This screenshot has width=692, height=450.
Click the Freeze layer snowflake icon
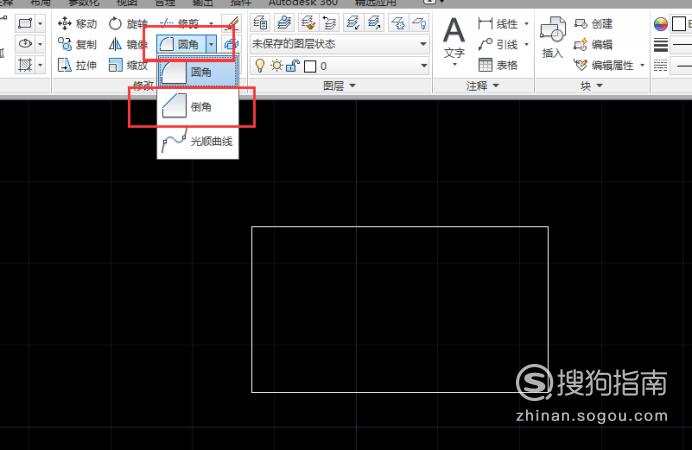pos(399,22)
